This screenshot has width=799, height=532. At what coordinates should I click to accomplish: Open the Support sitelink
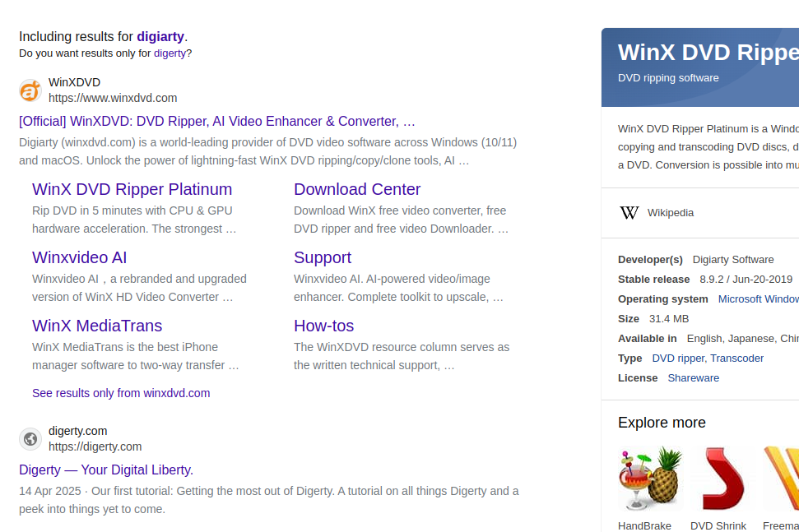coord(323,257)
